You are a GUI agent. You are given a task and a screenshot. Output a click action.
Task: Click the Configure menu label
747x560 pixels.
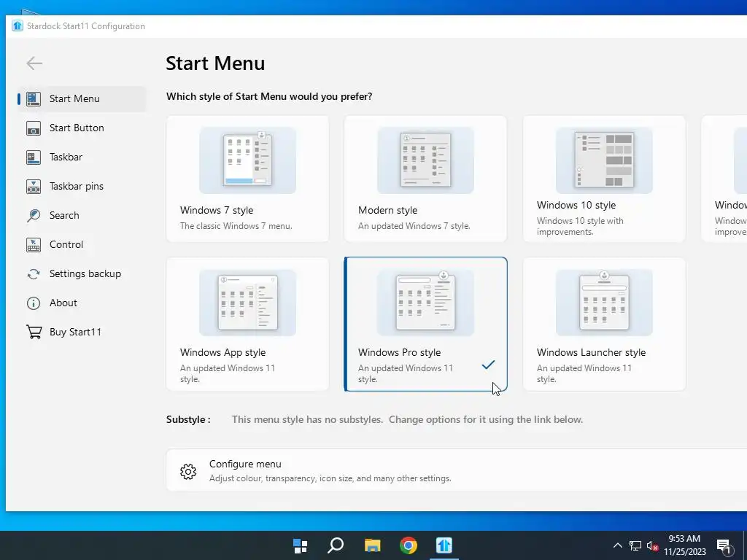(x=245, y=464)
